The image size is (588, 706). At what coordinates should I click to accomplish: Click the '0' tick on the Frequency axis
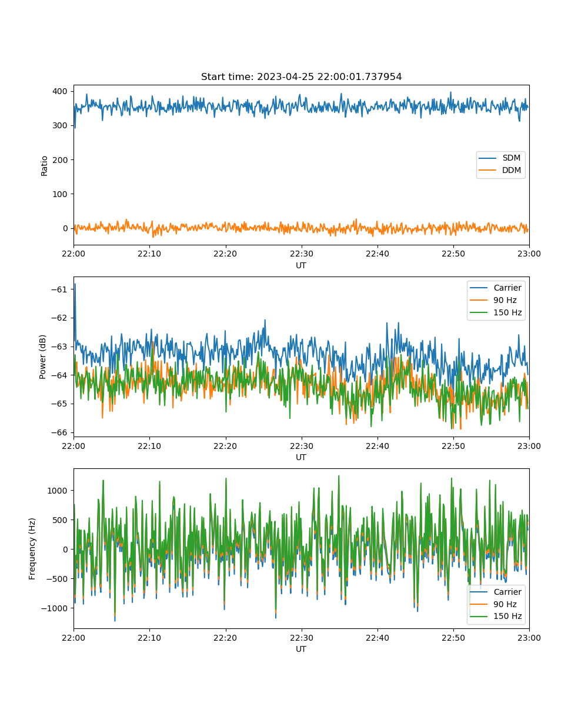[66, 549]
